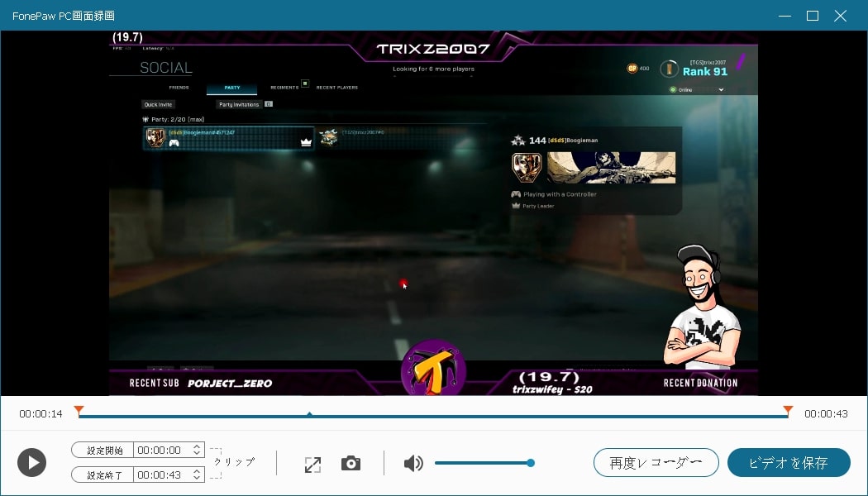Open fullscreen preview with the expand icon
Screen dimensions: 868x496
click(x=312, y=464)
